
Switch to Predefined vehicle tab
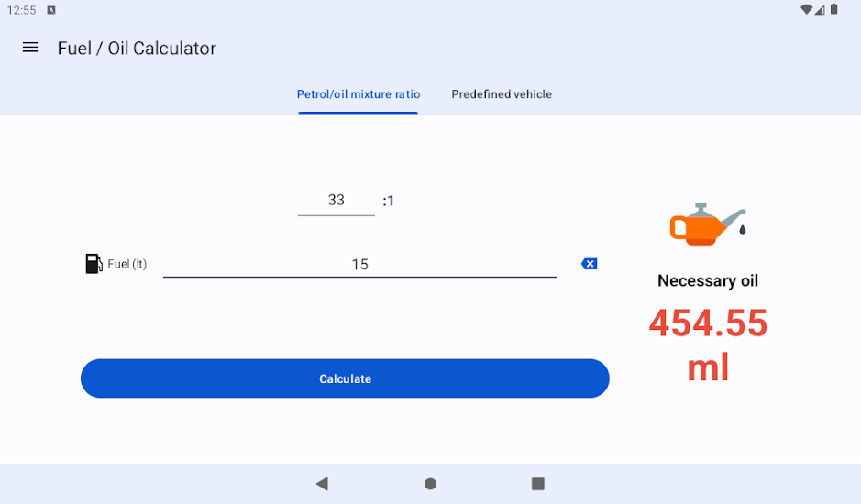pos(502,94)
